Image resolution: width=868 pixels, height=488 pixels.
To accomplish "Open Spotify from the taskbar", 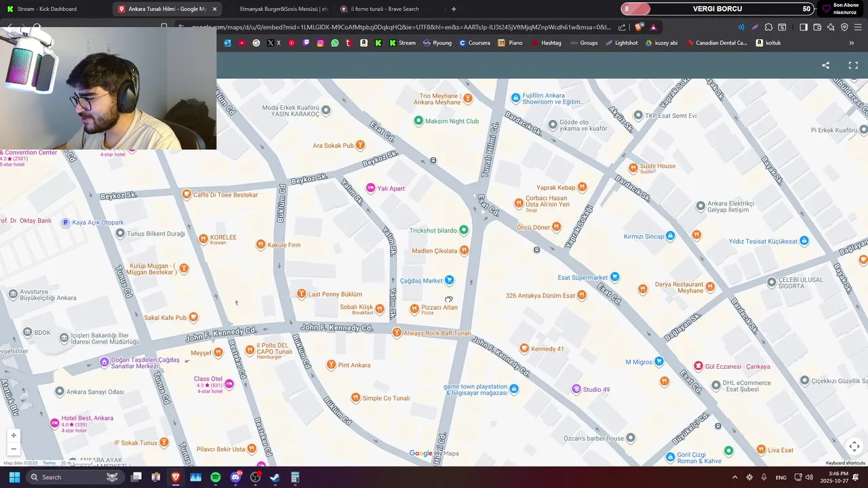I will pos(216,477).
